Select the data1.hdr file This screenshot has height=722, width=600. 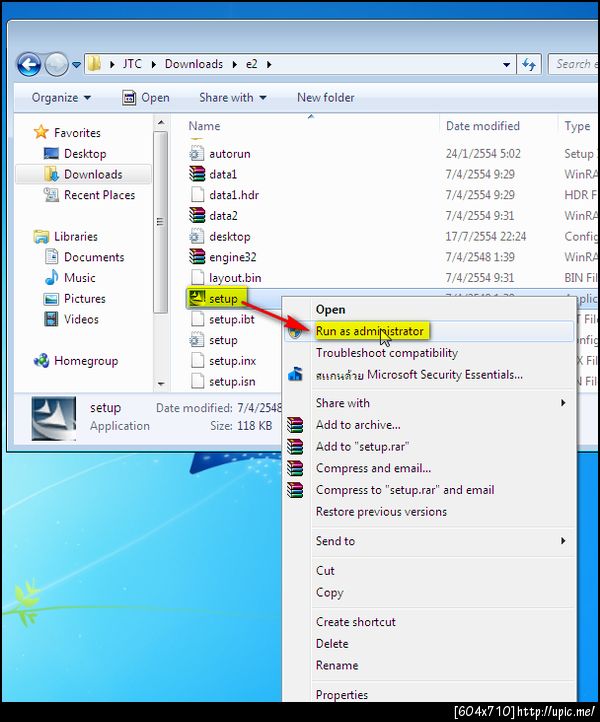point(234,195)
